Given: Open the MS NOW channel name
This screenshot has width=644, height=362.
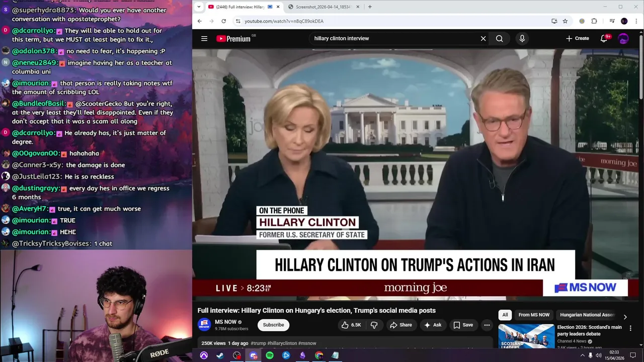Looking at the screenshot, I should click(x=225, y=322).
